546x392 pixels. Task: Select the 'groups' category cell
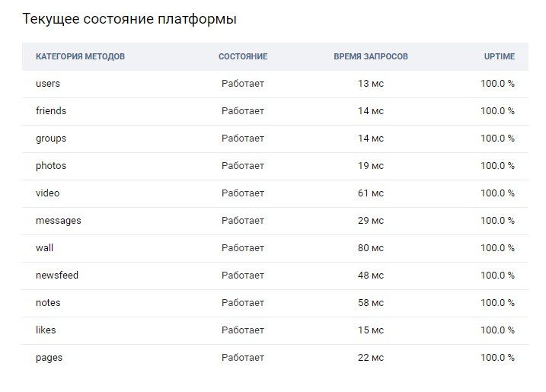pos(51,139)
